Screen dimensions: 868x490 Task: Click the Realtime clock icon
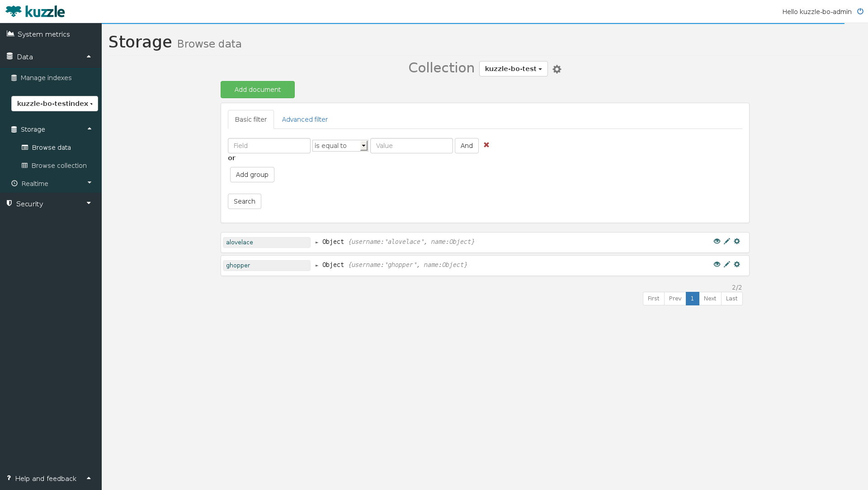[14, 183]
